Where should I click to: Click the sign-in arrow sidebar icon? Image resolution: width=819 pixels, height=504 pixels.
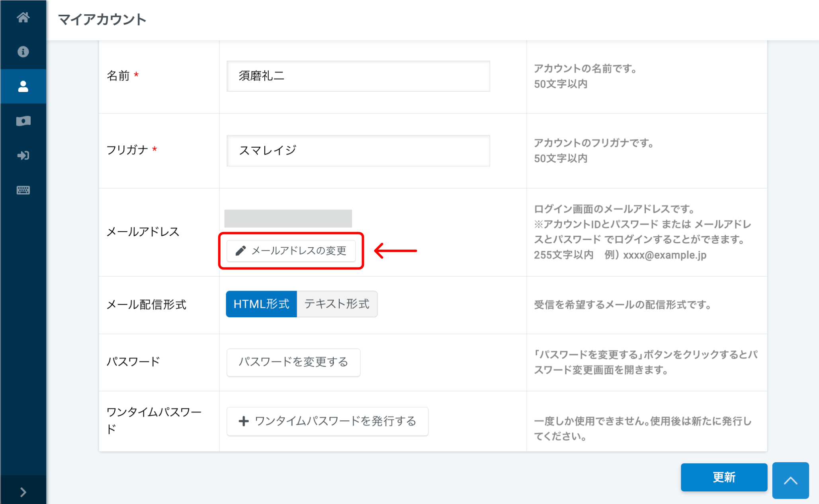coord(23,155)
